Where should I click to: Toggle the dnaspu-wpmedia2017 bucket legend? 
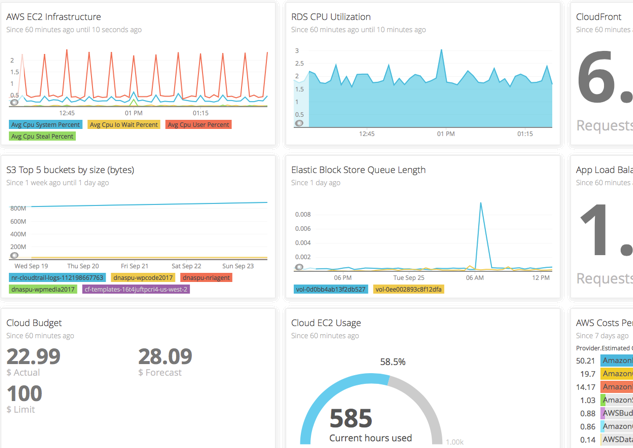43,289
